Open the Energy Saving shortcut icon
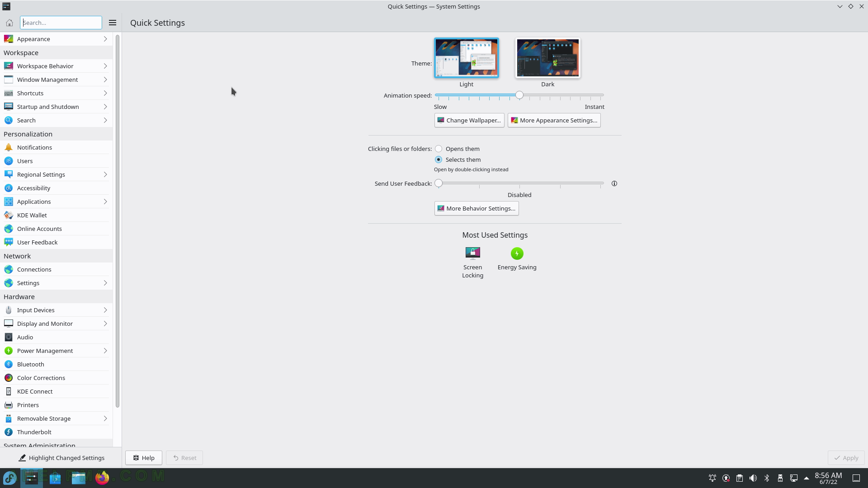This screenshot has height=488, width=868. pyautogui.click(x=517, y=253)
